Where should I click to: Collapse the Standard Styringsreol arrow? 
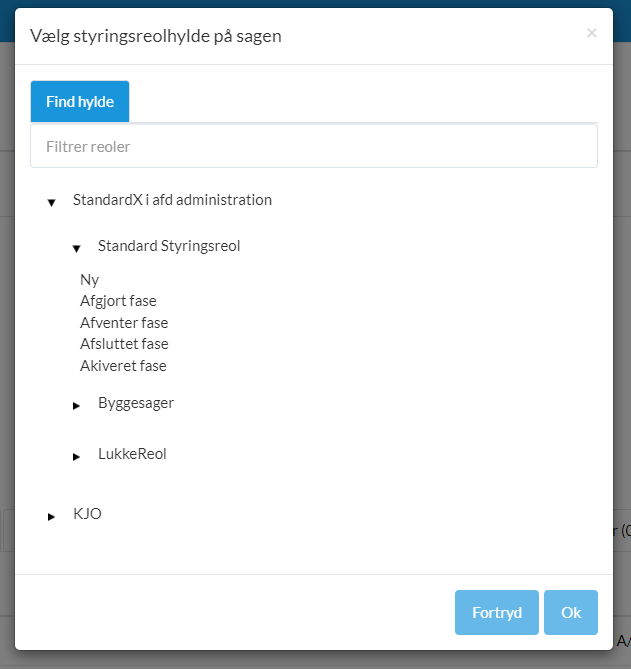tap(76, 248)
